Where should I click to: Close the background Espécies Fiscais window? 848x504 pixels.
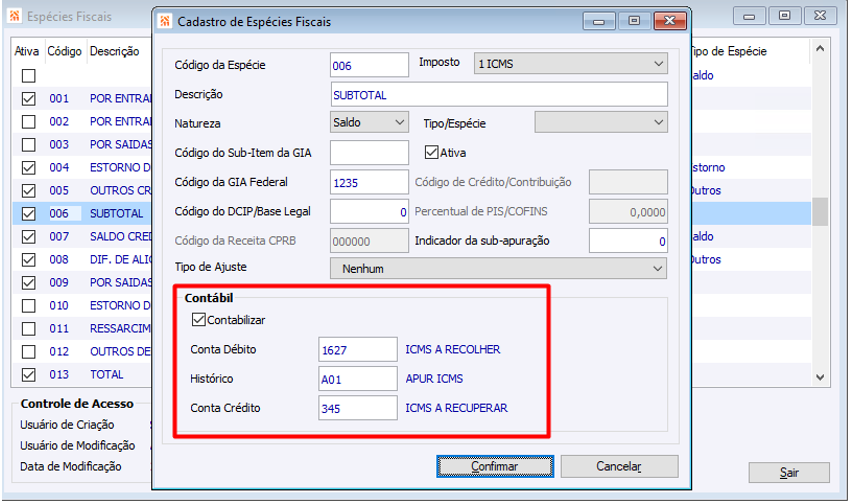820,16
